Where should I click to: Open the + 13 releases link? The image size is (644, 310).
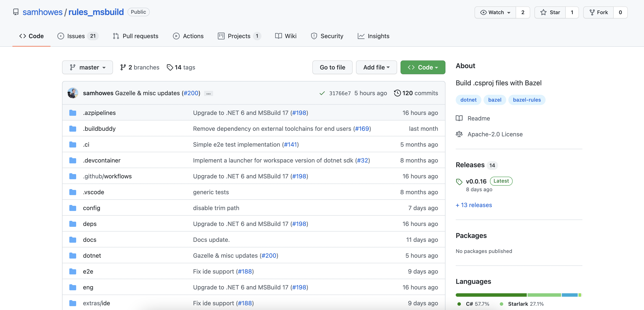point(474,205)
